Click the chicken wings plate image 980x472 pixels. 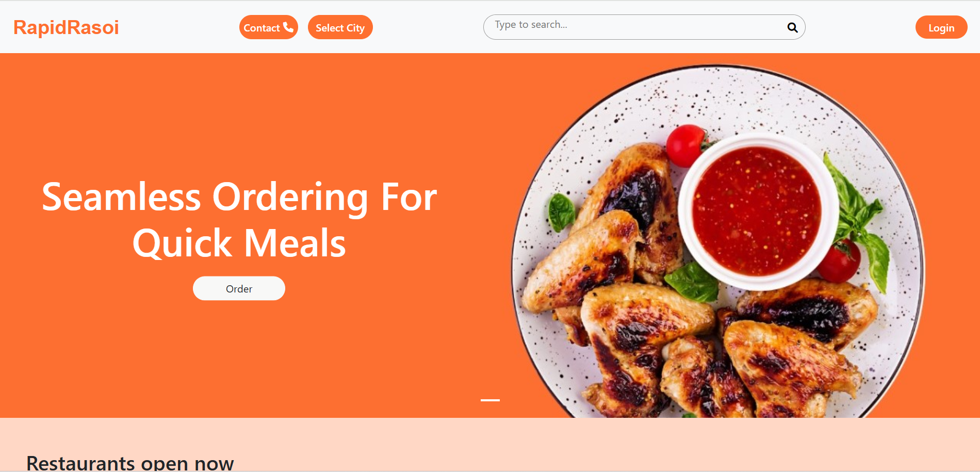718,241
